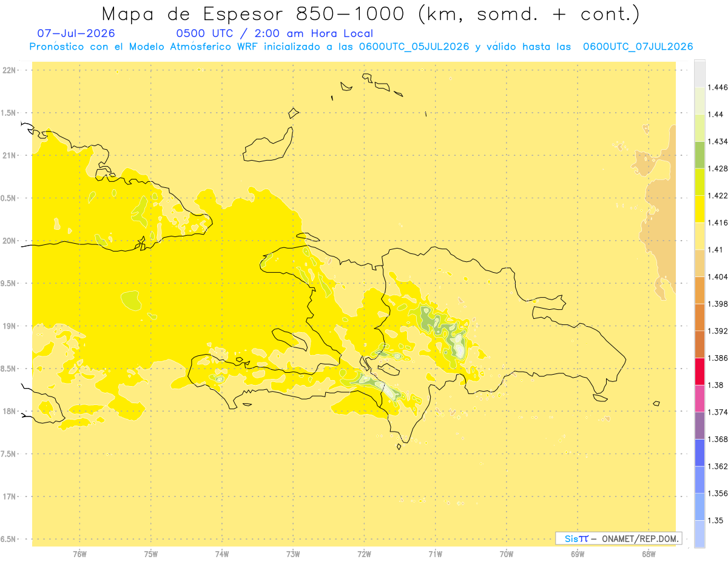Click the legend value '1.434'
Image resolution: width=728 pixels, height=562 pixels.
click(x=718, y=141)
